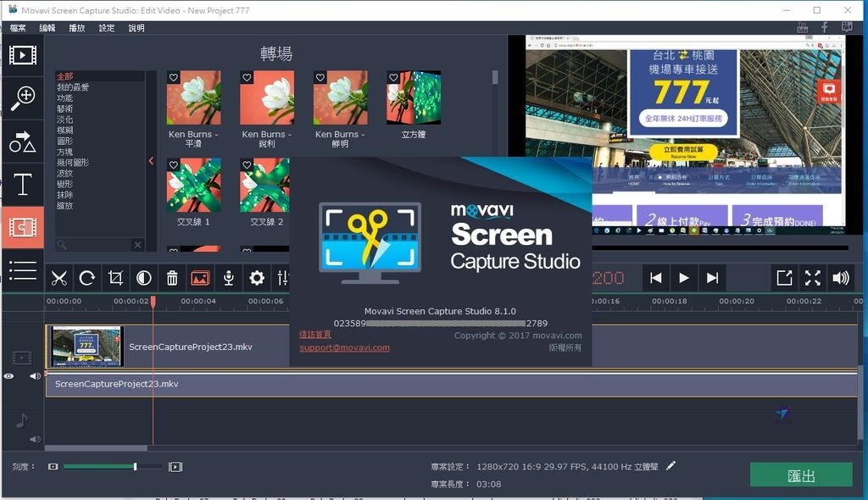Click the red playhead marker on the timeline
868x500 pixels.
click(153, 301)
